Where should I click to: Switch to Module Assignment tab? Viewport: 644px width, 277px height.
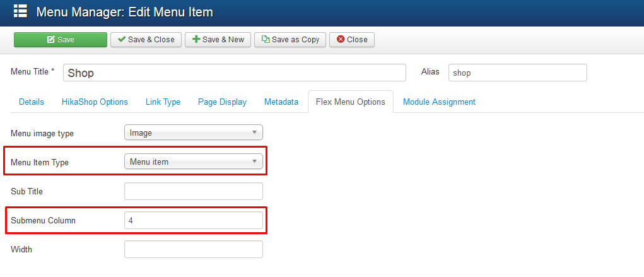439,102
